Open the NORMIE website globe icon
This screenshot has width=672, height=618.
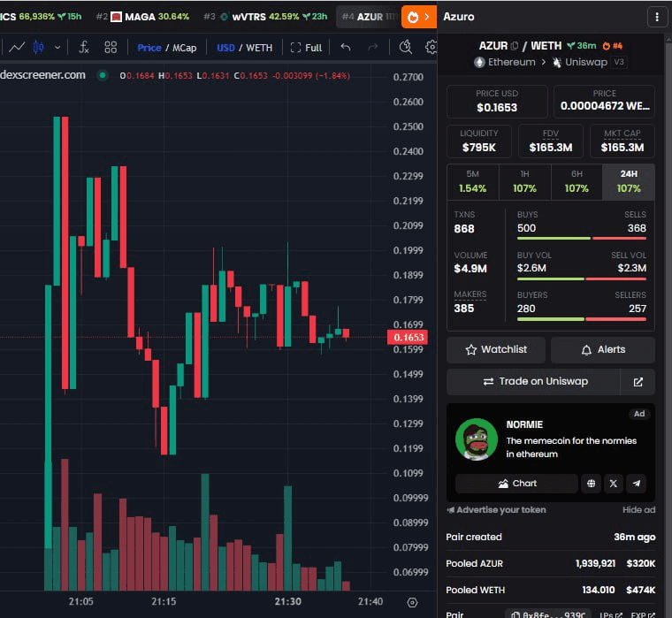tap(591, 484)
